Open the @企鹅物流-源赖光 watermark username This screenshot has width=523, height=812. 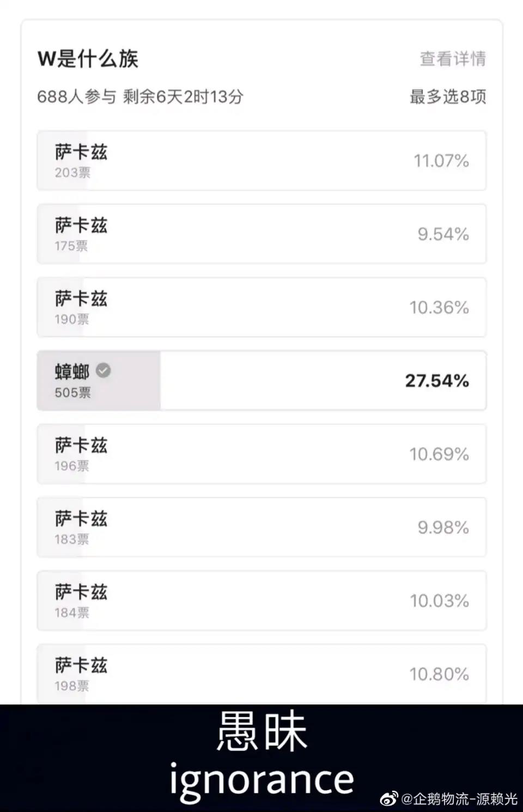459,799
